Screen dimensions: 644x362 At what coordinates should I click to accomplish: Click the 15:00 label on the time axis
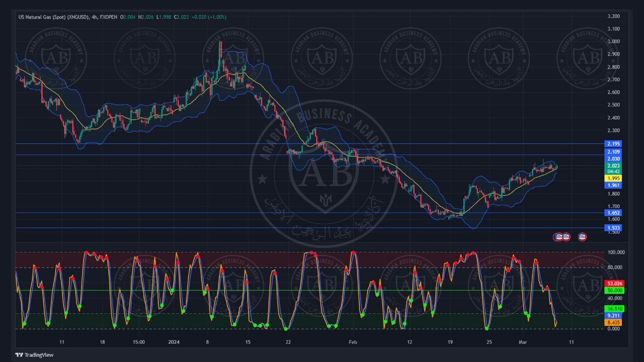(x=139, y=342)
